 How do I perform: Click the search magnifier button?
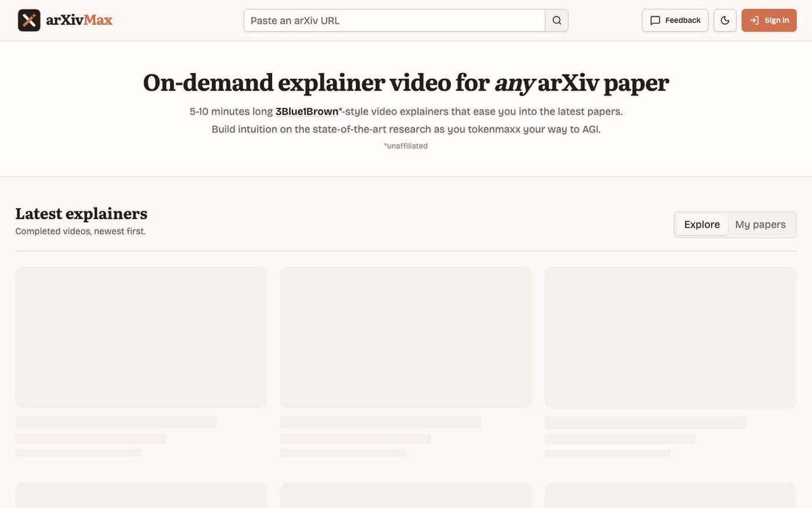pos(557,20)
